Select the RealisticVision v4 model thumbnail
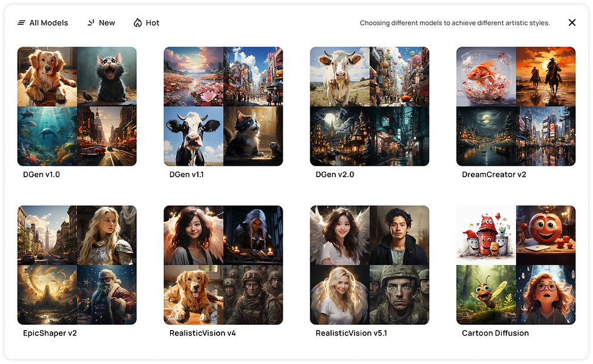The height and width of the screenshot is (364, 593). coord(223,265)
